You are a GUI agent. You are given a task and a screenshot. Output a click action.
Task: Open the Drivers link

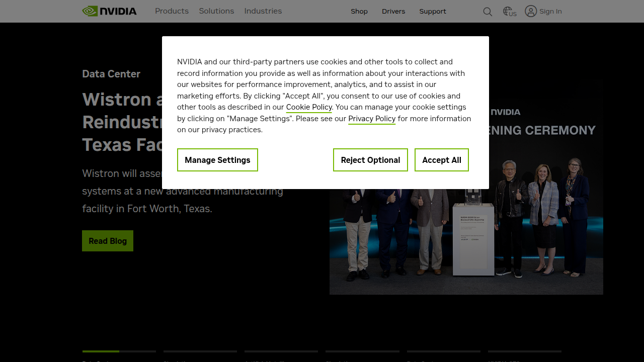(393, 12)
